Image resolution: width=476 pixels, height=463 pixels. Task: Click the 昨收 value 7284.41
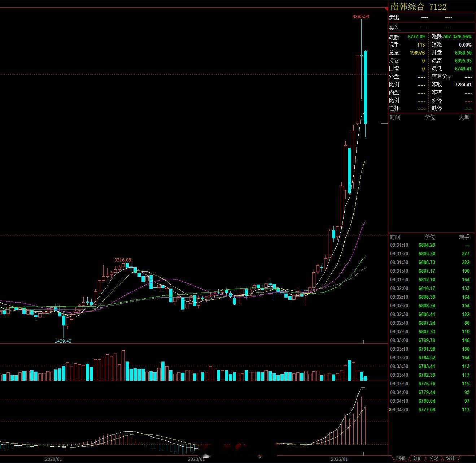(x=463, y=85)
